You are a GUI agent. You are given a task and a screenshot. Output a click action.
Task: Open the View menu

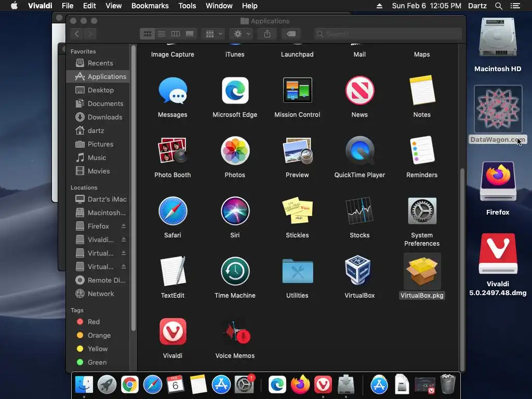(113, 6)
